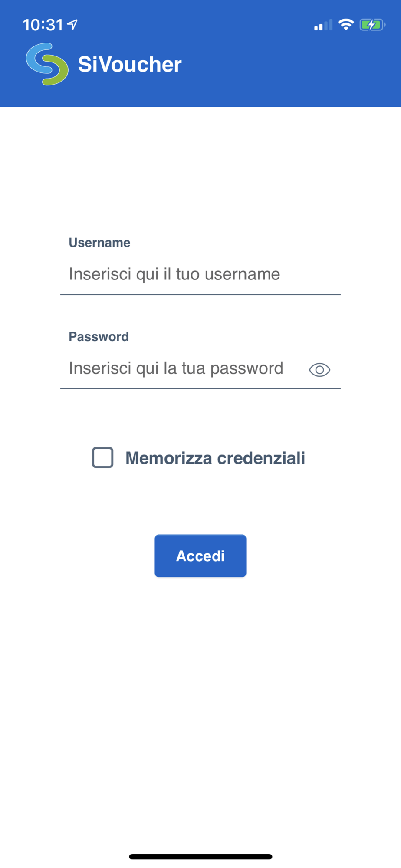Tap the Username field label
Image resolution: width=401 pixels, height=868 pixels.
point(99,243)
